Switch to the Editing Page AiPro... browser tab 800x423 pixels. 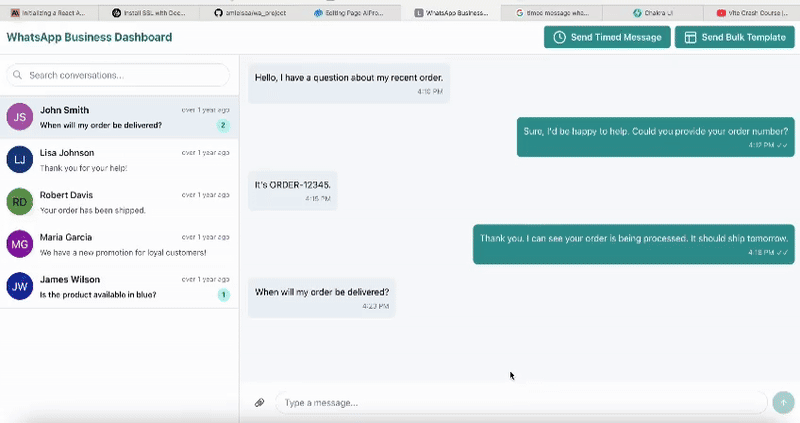(x=350, y=13)
